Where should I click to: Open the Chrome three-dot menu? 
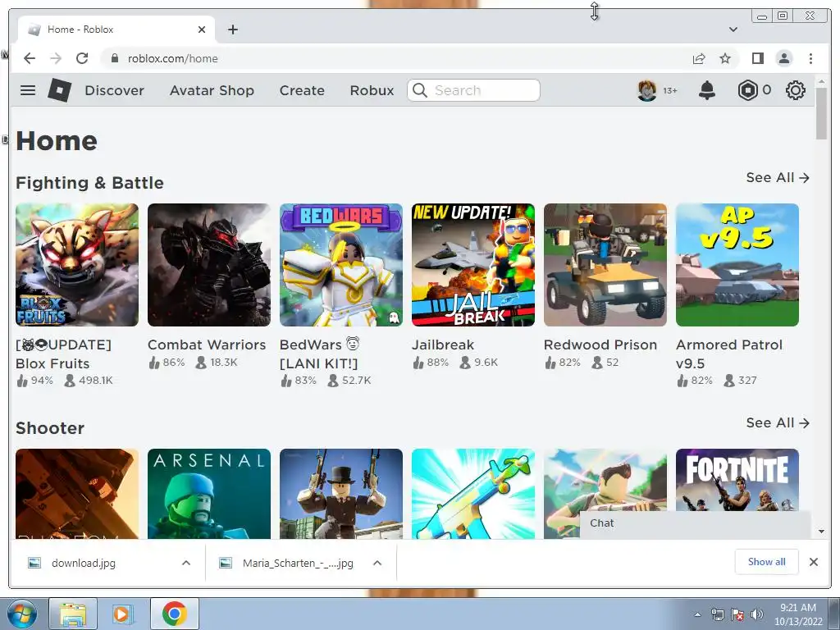[x=810, y=58]
